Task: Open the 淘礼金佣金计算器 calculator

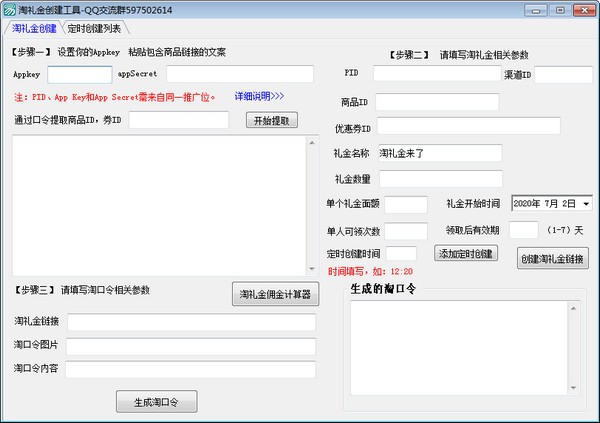Action: pos(275,295)
